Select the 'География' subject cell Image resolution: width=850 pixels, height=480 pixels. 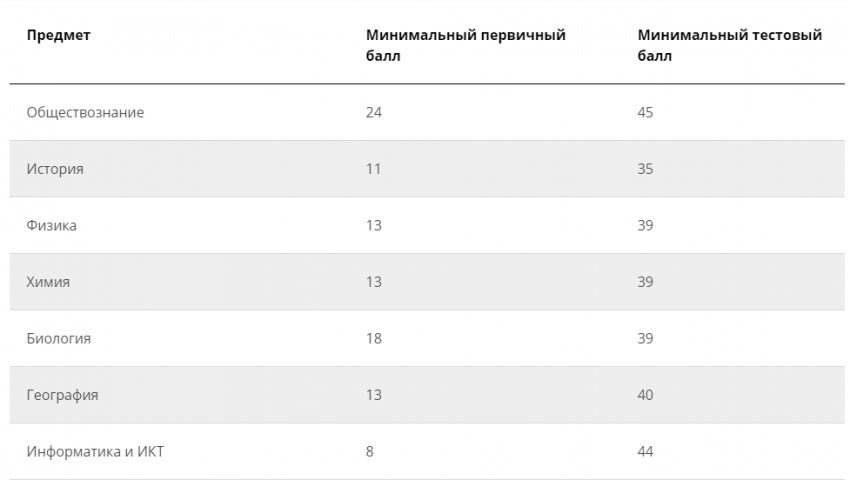click(62, 395)
